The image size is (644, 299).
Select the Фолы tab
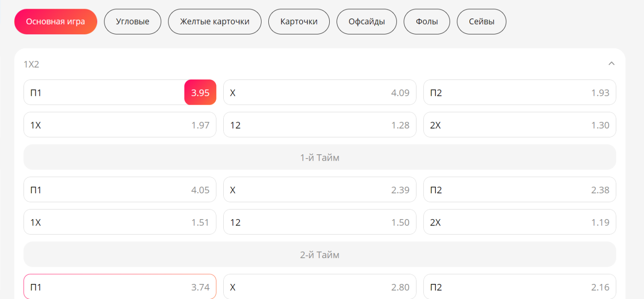tap(427, 21)
